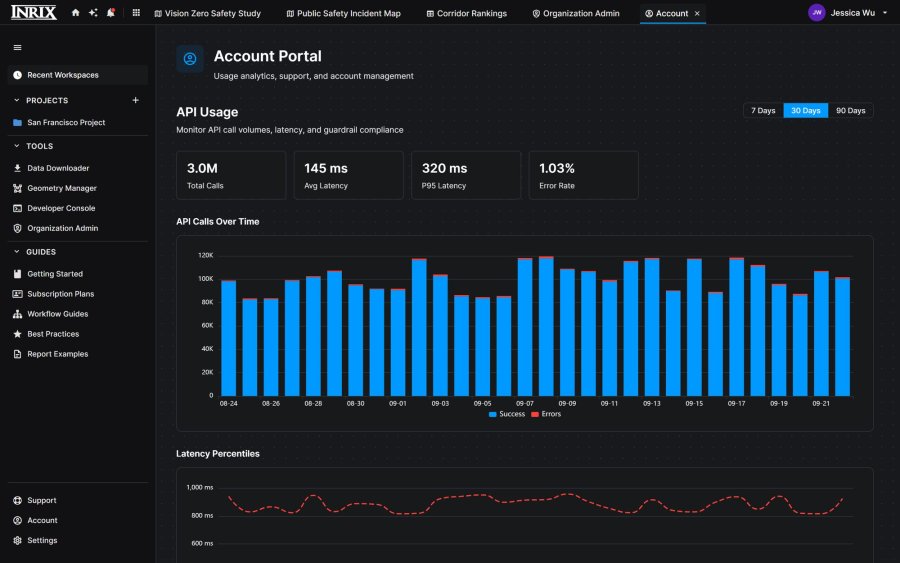900x563 pixels.
Task: Click the Subscription Plans card icon
Action: [17, 294]
